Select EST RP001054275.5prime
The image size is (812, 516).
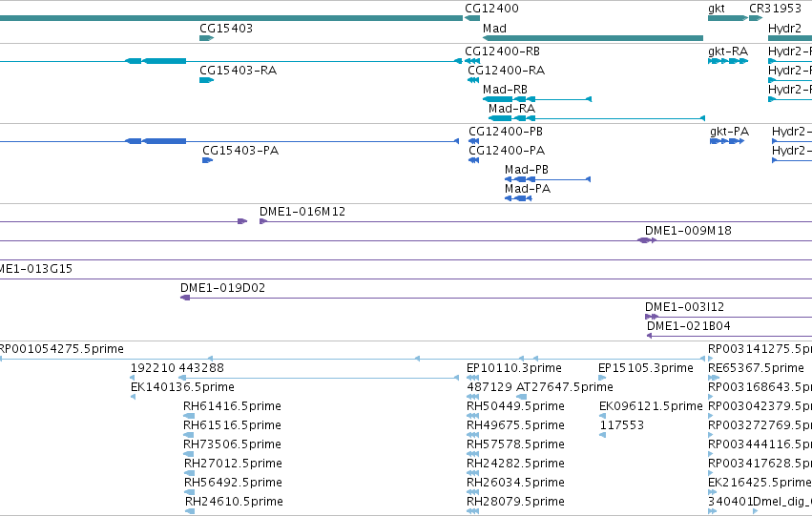[x=61, y=349]
